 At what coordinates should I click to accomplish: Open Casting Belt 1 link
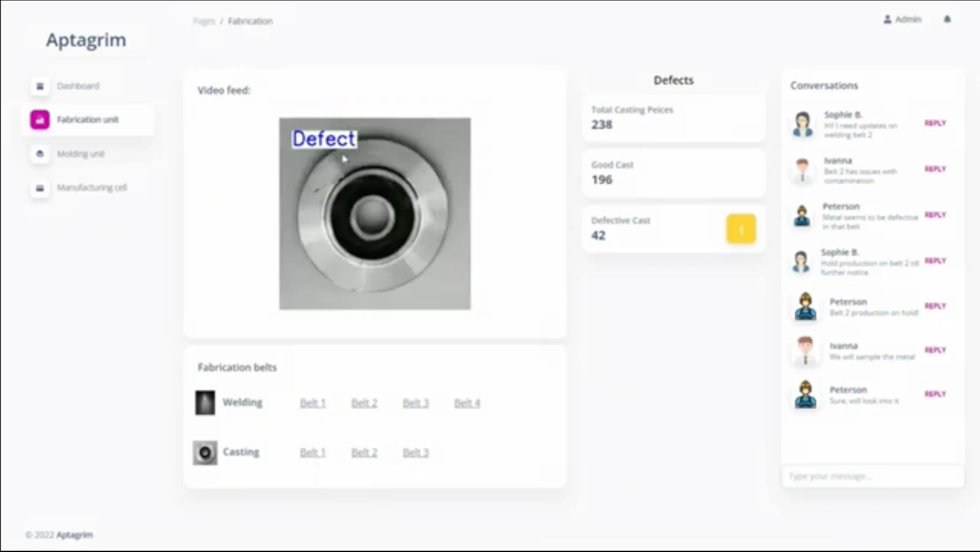tap(312, 452)
